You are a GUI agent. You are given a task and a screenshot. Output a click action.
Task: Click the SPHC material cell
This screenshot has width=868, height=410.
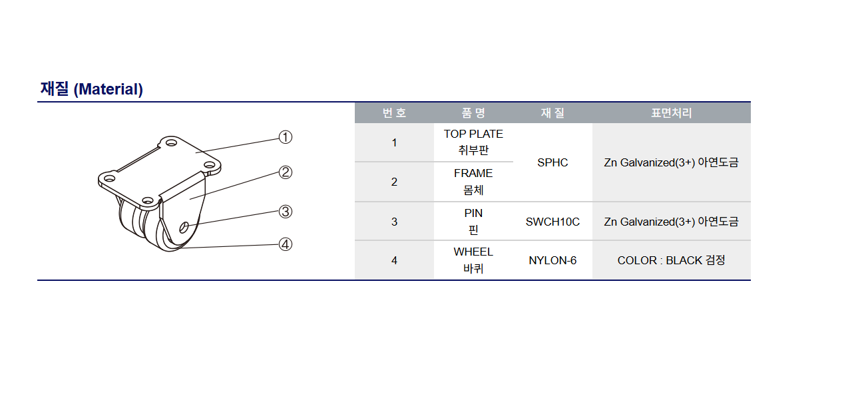pyautogui.click(x=552, y=162)
